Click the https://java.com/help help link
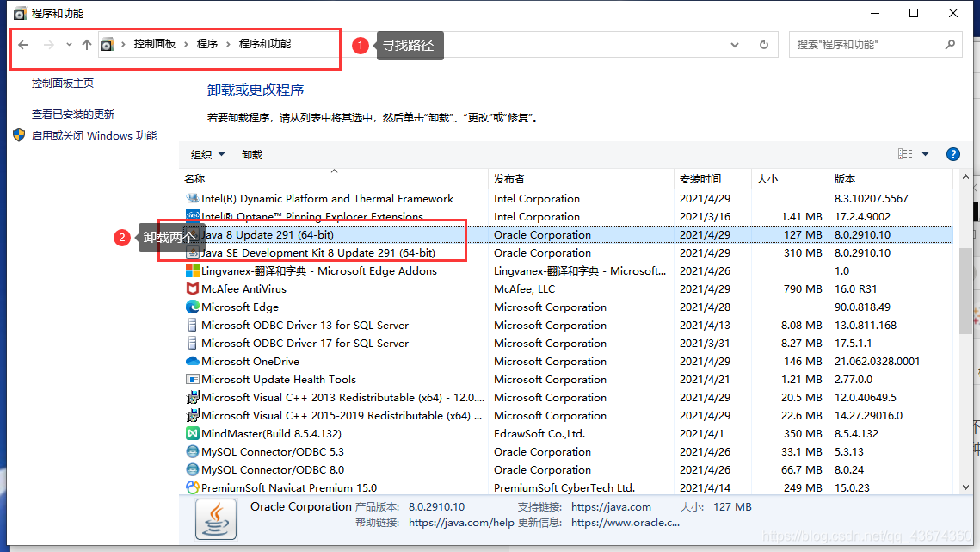980x552 pixels. pos(461,523)
